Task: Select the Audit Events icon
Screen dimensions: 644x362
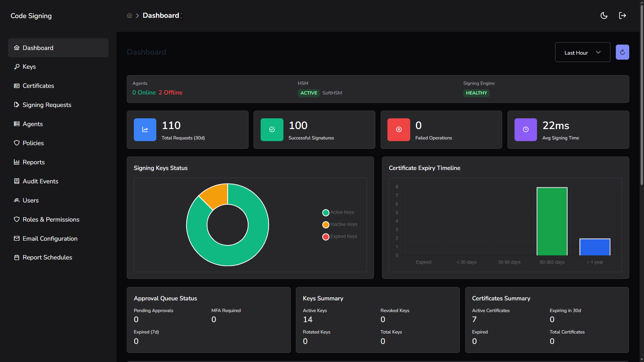Action: tap(17, 181)
